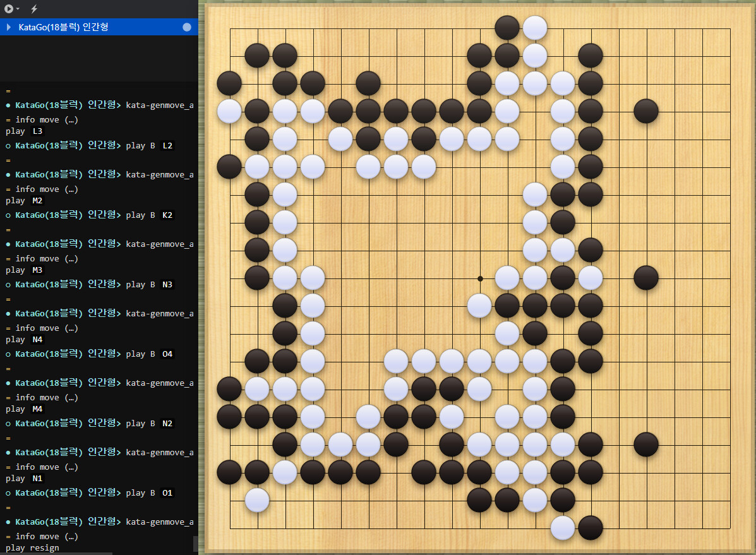Click the play/start engine game icon

[9, 9]
